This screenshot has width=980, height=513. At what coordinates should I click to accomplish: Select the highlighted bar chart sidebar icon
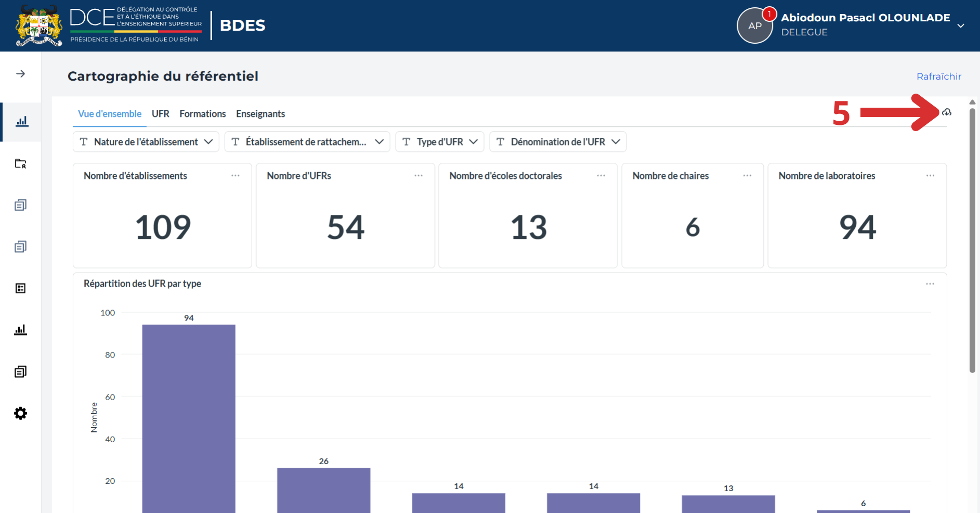[21, 122]
